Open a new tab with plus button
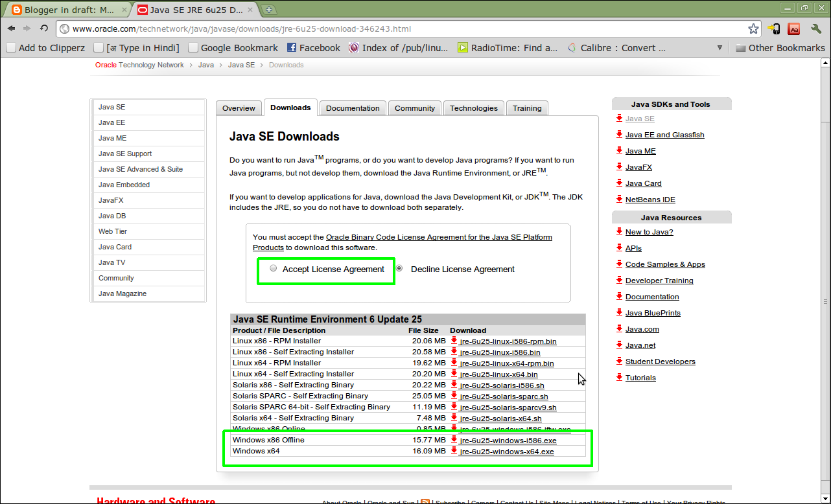 pos(269,10)
